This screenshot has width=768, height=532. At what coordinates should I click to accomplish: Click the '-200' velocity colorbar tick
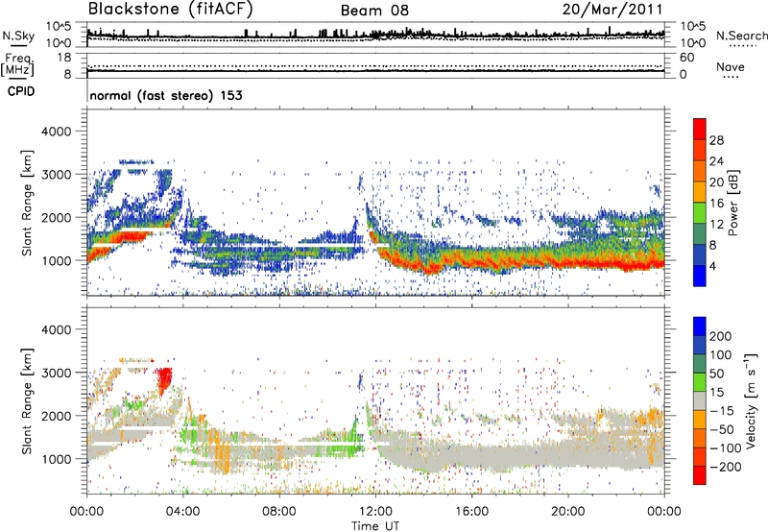click(726, 467)
